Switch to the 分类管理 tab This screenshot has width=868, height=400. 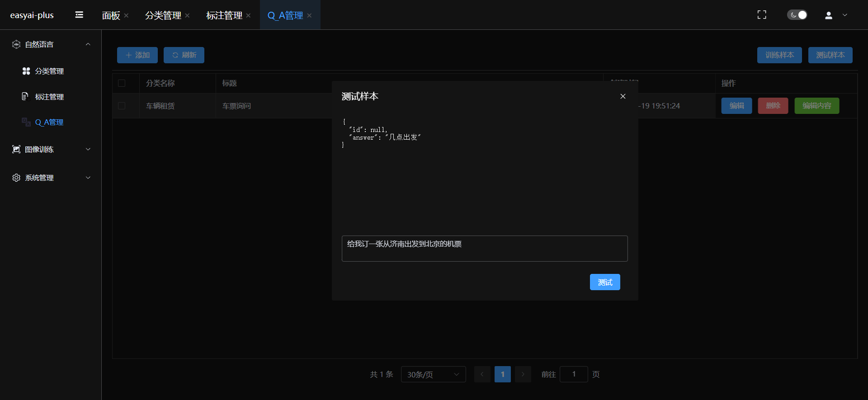[x=163, y=15]
